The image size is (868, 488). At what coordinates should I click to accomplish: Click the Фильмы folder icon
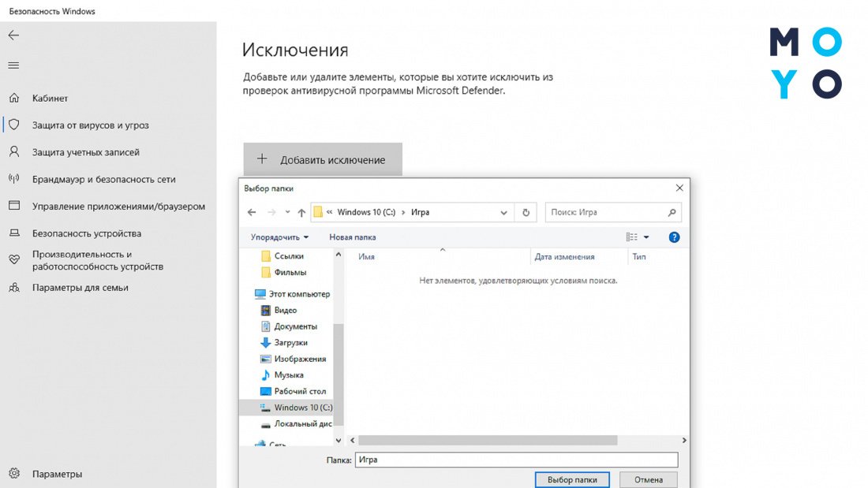click(x=266, y=272)
